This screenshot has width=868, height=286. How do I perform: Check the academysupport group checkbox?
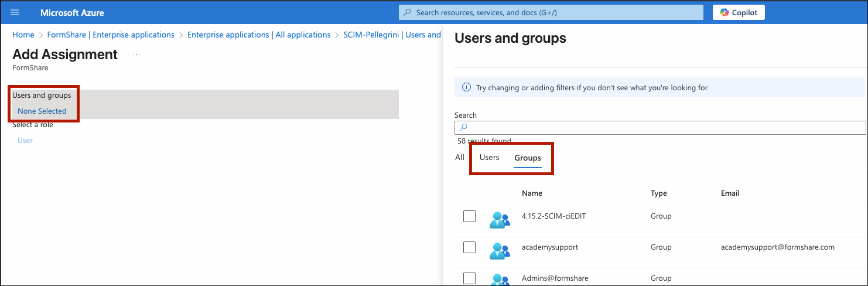[x=469, y=247]
